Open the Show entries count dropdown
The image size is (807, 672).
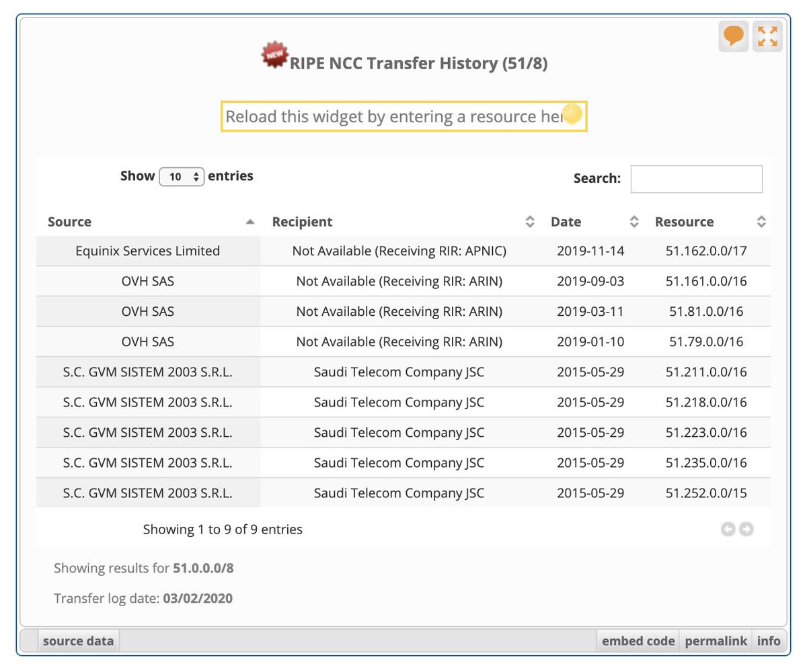(x=182, y=177)
